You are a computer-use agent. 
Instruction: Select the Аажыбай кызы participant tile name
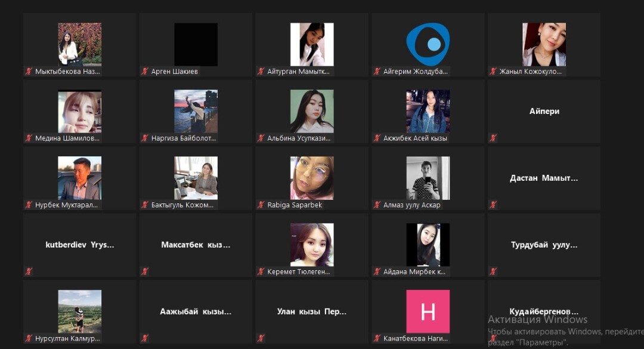tap(196, 311)
